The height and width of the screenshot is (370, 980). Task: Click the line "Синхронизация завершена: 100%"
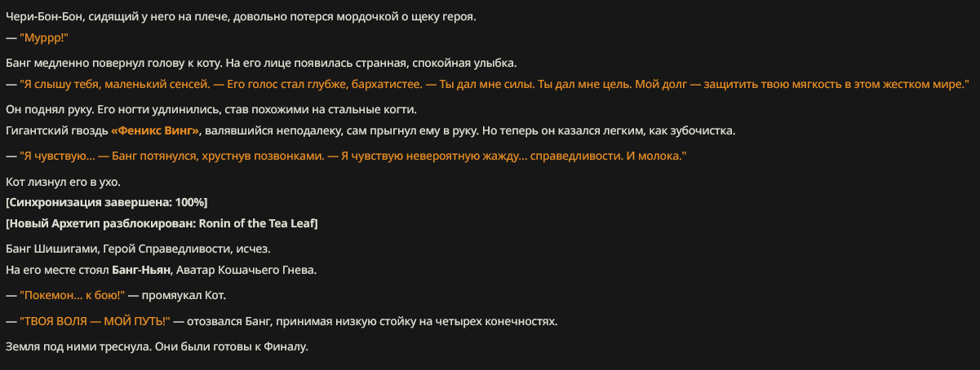107,202
